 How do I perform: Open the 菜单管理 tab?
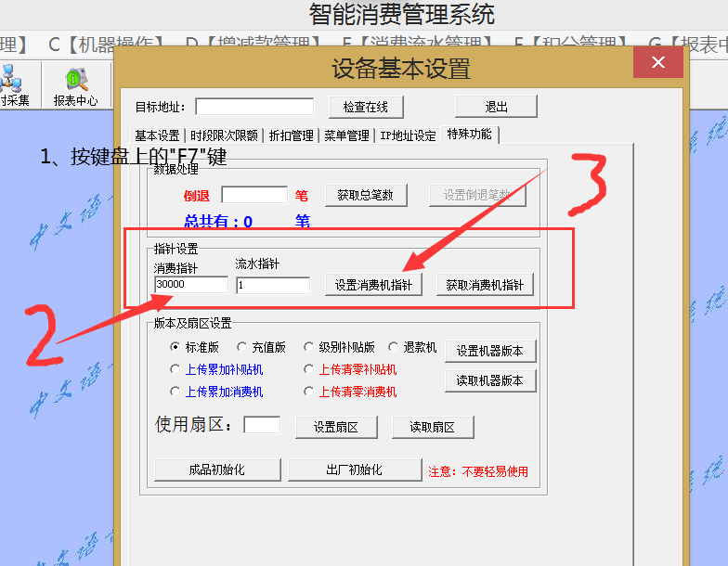[x=346, y=135]
